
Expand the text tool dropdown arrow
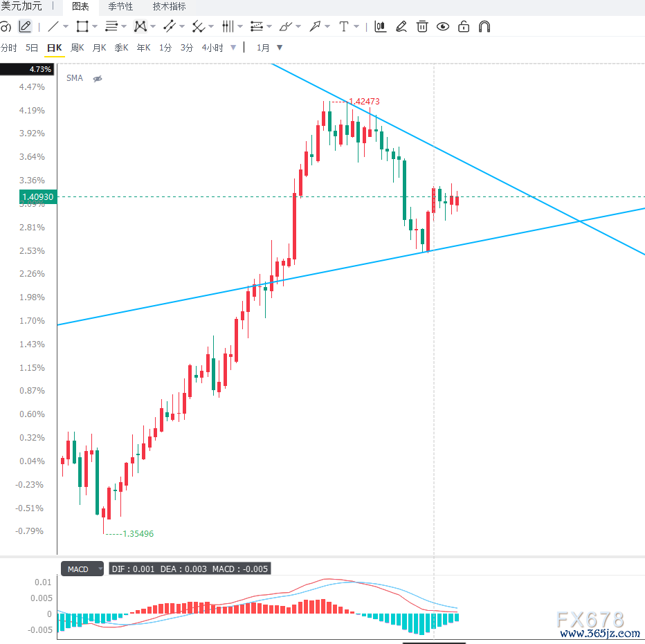356,27
